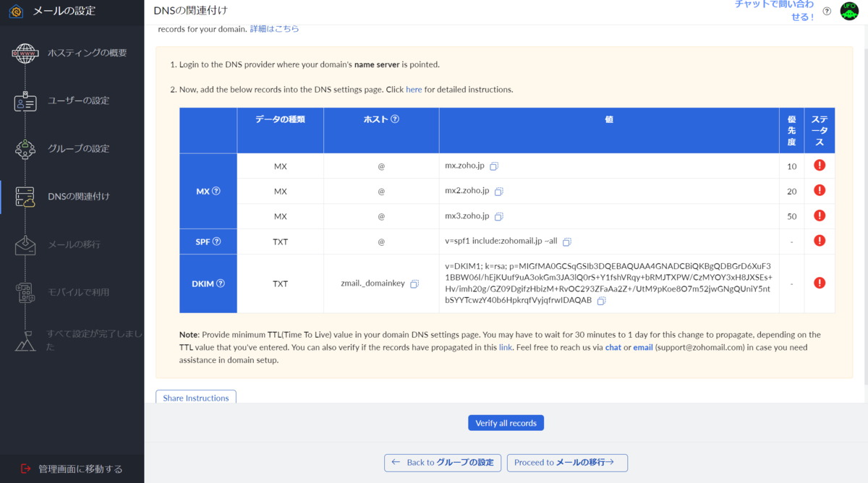This screenshot has height=483, width=868.
Task: Select DNSの関連付け step
Action: point(79,197)
